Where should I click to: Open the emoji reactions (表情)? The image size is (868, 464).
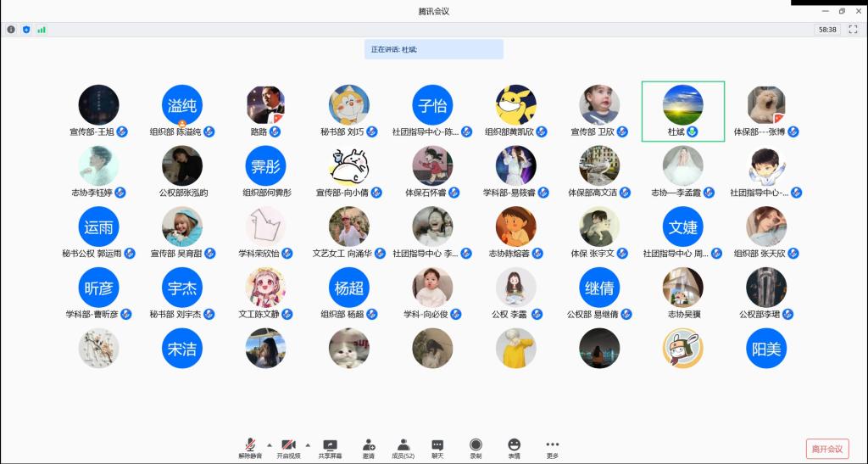(514, 447)
